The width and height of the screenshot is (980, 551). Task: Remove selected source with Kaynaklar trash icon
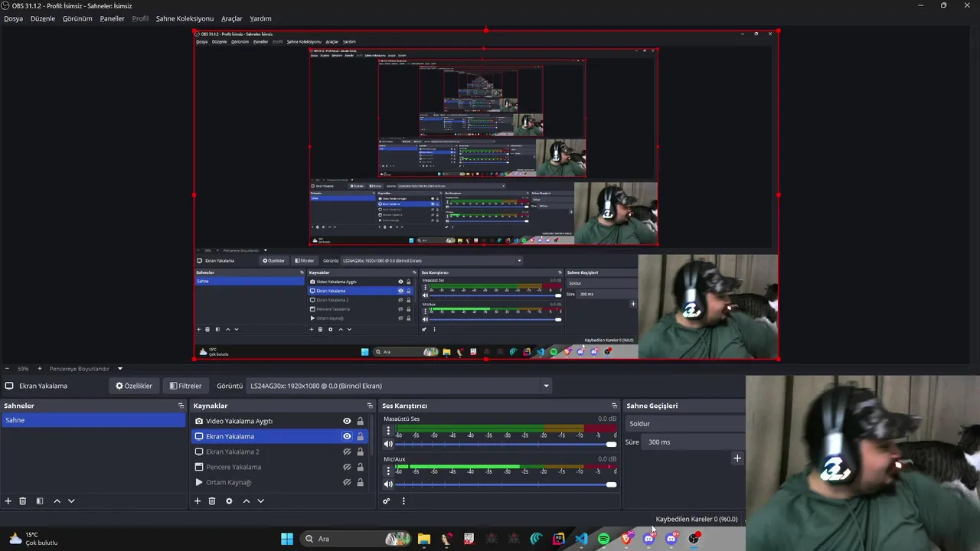pyautogui.click(x=212, y=501)
